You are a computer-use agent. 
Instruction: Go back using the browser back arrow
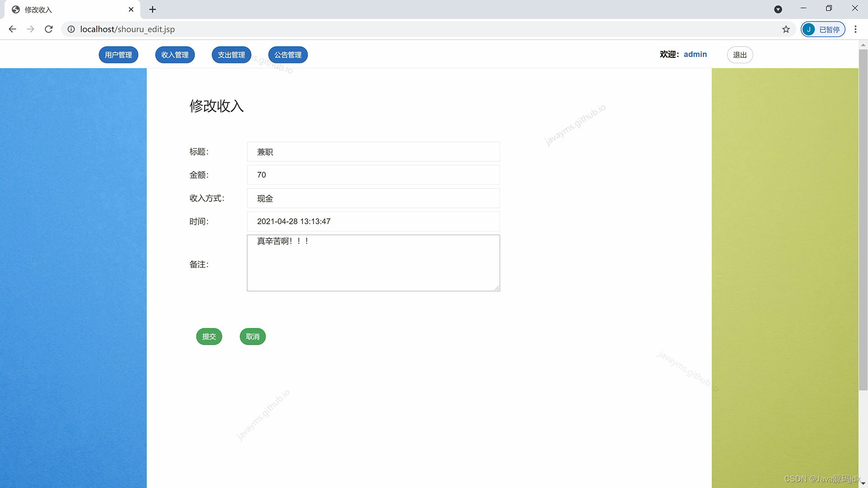(12, 29)
